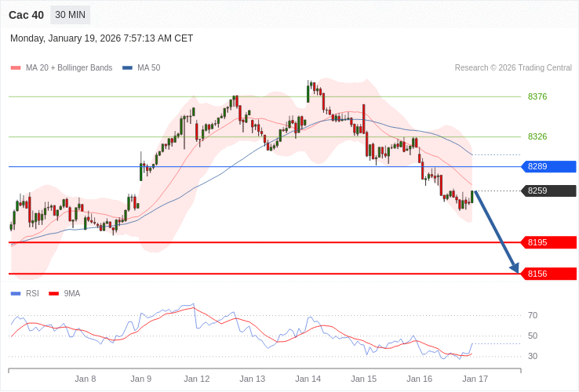The height and width of the screenshot is (392, 579).
Task: Click the chart date and time header
Action: coord(101,38)
